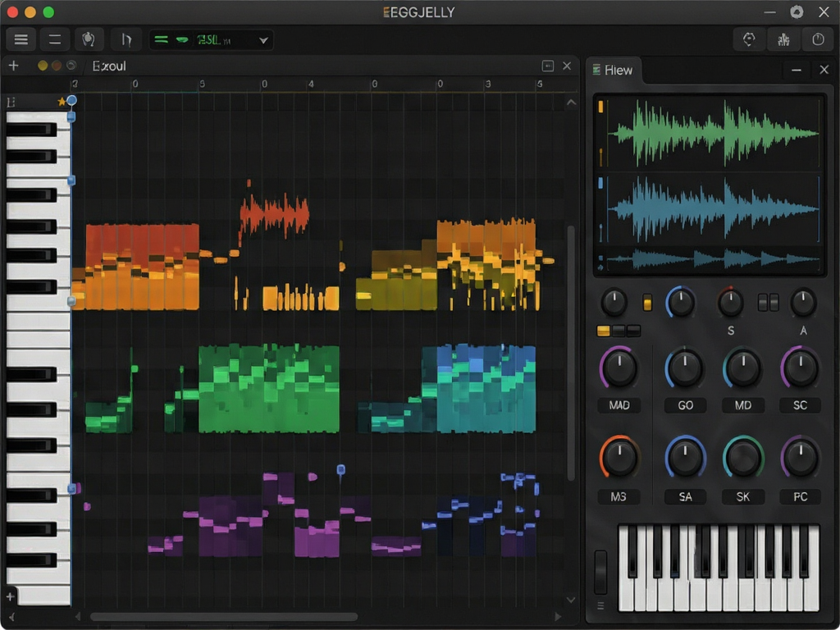Toggle the blue marker on blue waveform
840x630 pixels.
(x=600, y=183)
